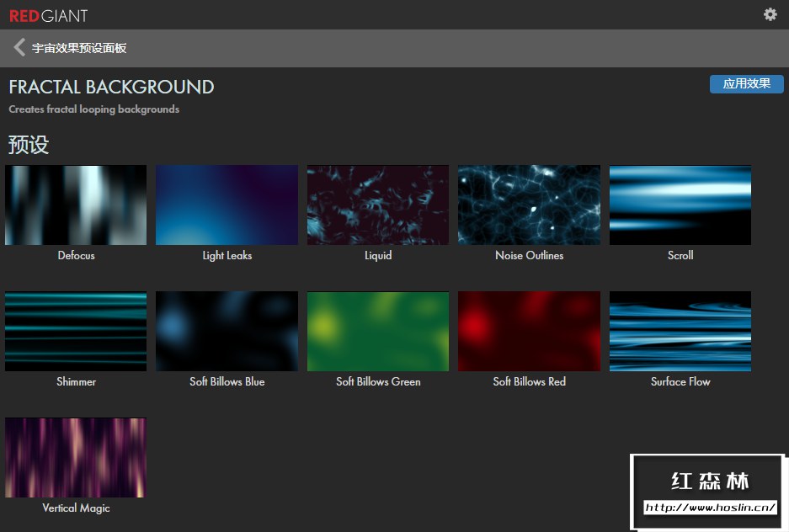Pick the Vertical Magic preset thumbnail

(76, 458)
